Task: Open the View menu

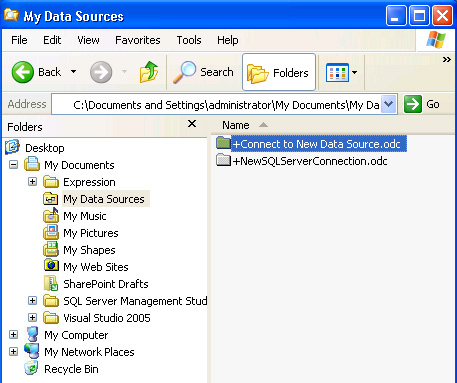Action: (88, 40)
